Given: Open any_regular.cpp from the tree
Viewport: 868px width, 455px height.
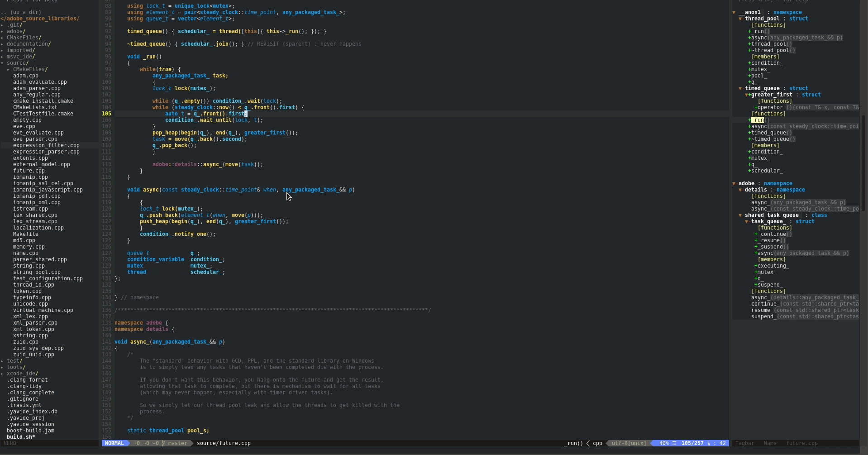Looking at the screenshot, I should click(37, 95).
